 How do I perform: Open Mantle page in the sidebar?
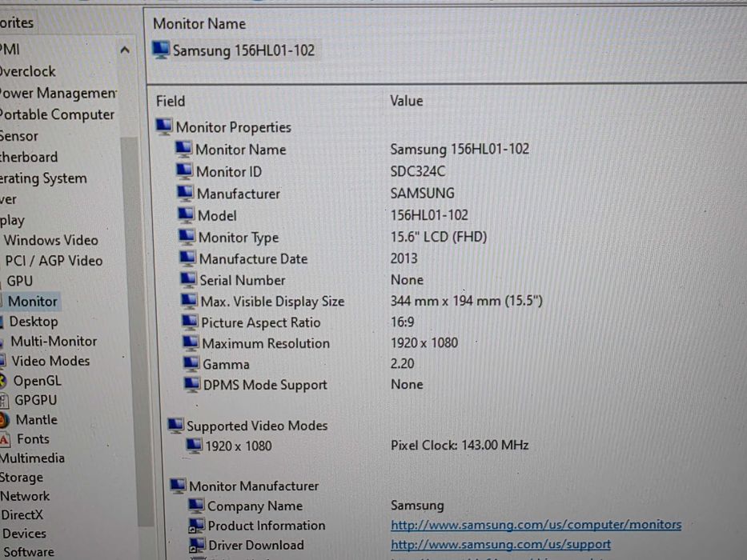(36, 419)
